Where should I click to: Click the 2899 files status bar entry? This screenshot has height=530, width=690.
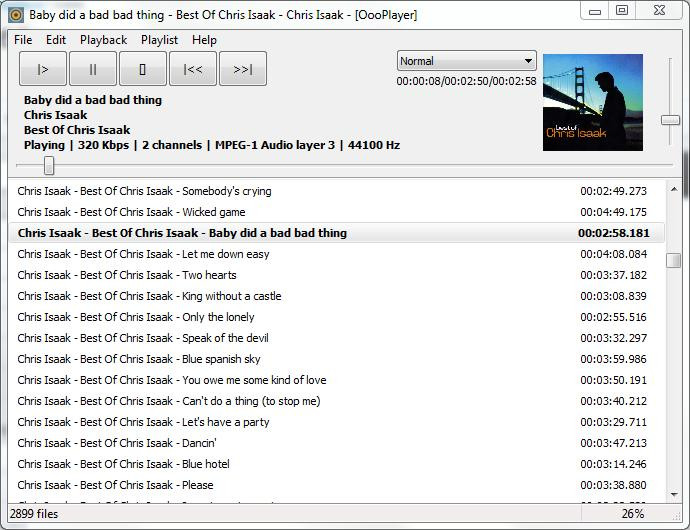[34, 514]
